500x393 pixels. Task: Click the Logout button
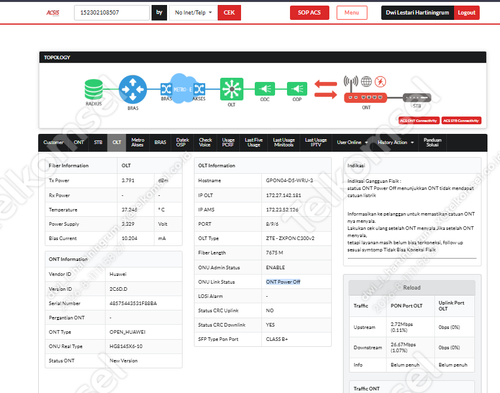466,13
